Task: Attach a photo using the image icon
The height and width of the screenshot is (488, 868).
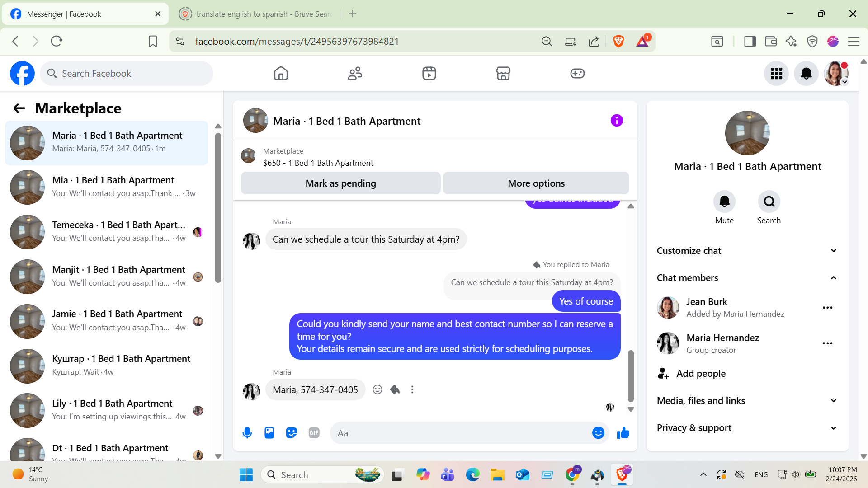Action: click(269, 433)
